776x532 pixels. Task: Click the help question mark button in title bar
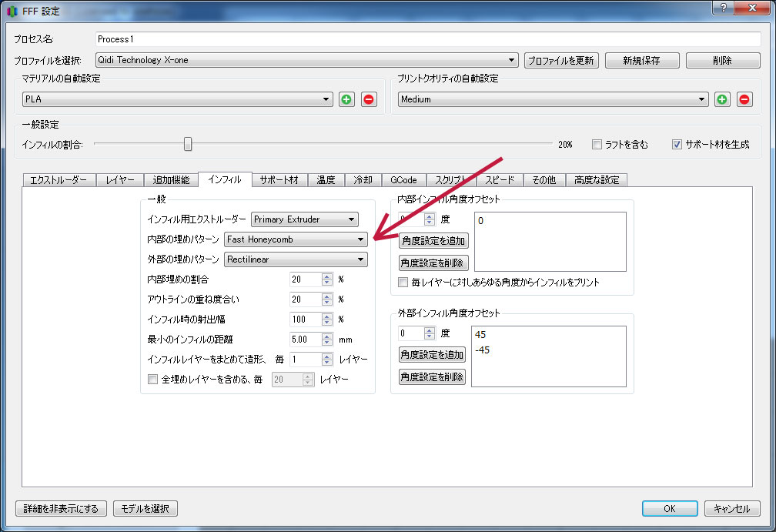click(723, 8)
